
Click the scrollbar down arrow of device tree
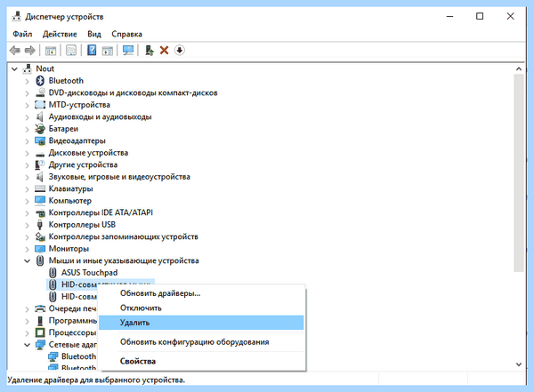(519, 364)
